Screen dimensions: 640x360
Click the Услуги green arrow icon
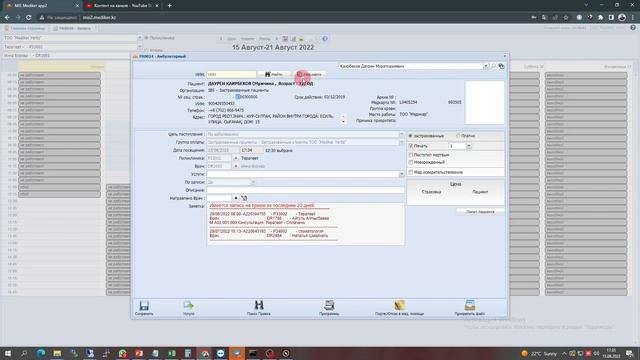(x=189, y=305)
